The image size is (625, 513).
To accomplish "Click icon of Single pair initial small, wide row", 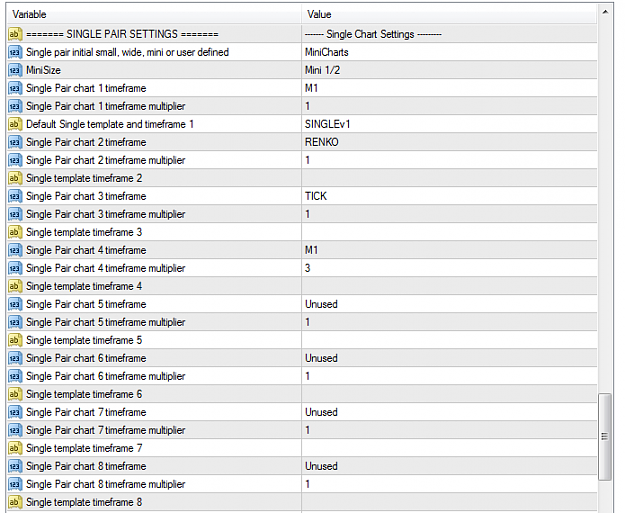I will pyautogui.click(x=15, y=52).
